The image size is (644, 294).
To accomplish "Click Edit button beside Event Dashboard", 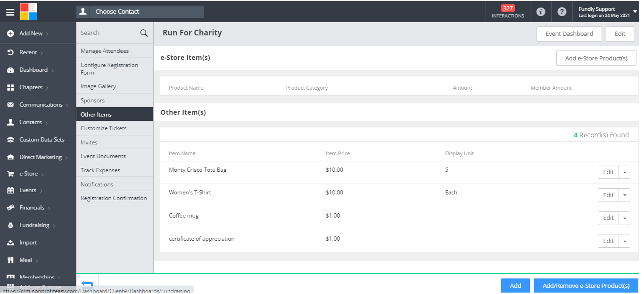I will tap(620, 34).
